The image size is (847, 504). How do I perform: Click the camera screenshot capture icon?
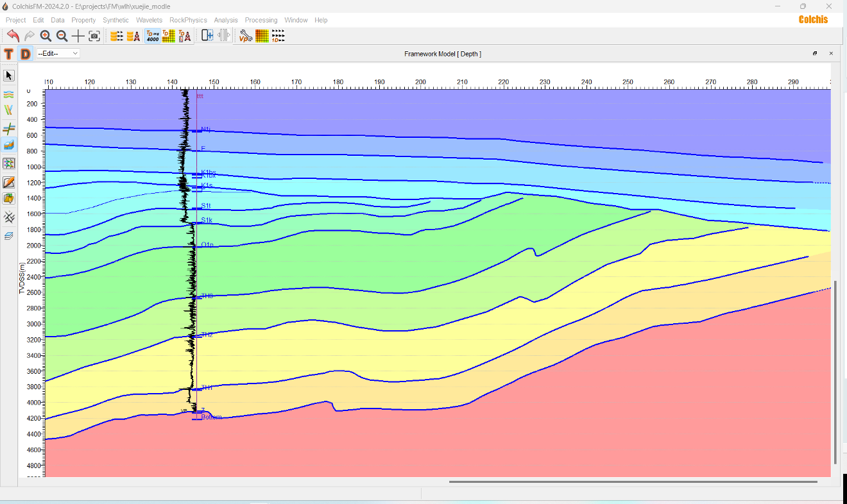[94, 36]
